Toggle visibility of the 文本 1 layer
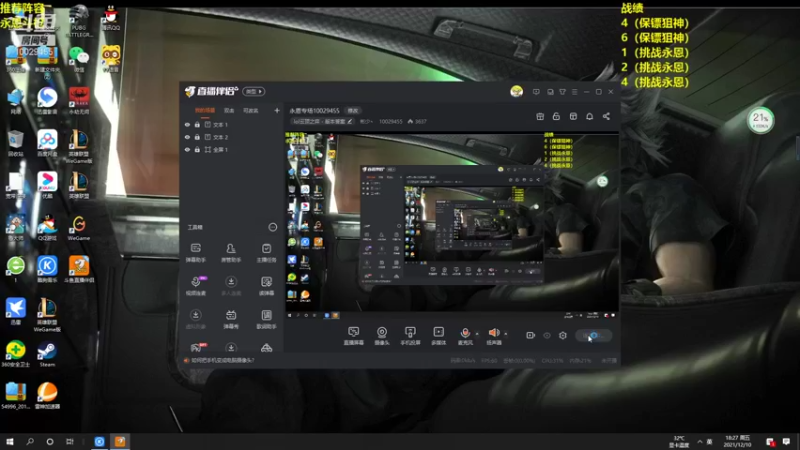Image resolution: width=800 pixels, height=450 pixels. coord(187,124)
